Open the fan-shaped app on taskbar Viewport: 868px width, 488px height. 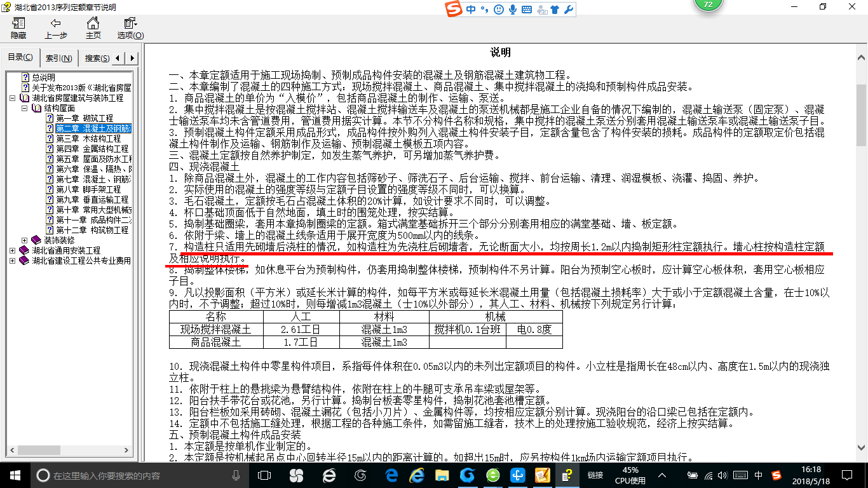tap(296, 475)
